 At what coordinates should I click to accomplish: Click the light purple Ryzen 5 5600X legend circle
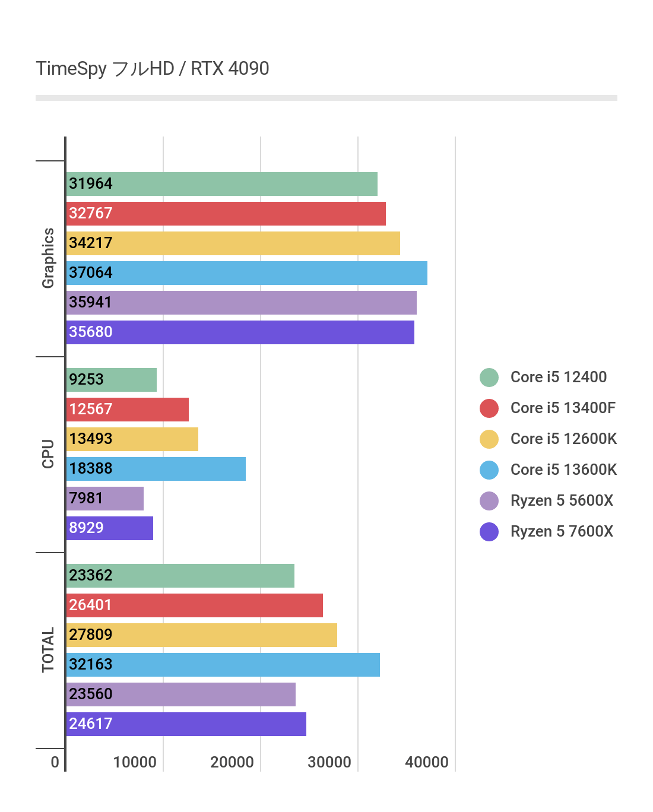pos(489,501)
